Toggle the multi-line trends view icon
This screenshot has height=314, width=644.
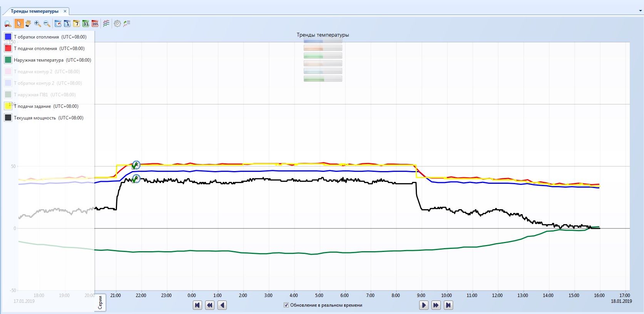click(x=106, y=24)
